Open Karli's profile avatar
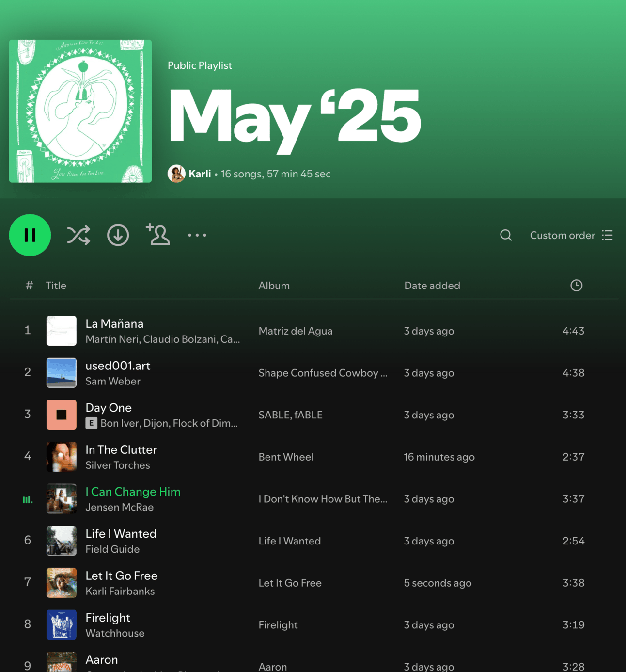Screen dimensions: 626x672 [x=176, y=174]
